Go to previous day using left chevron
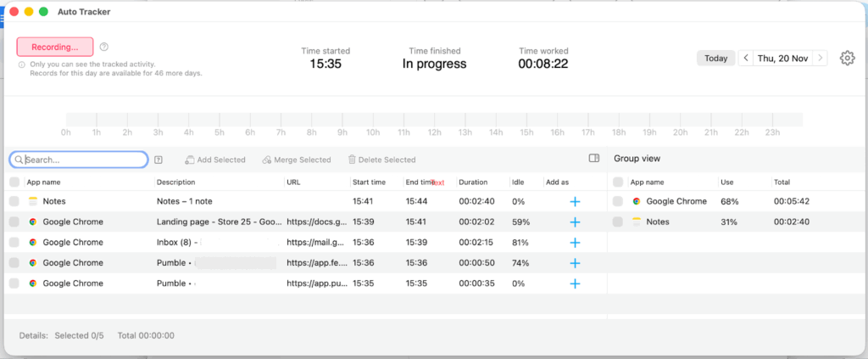The width and height of the screenshot is (868, 359). point(745,59)
